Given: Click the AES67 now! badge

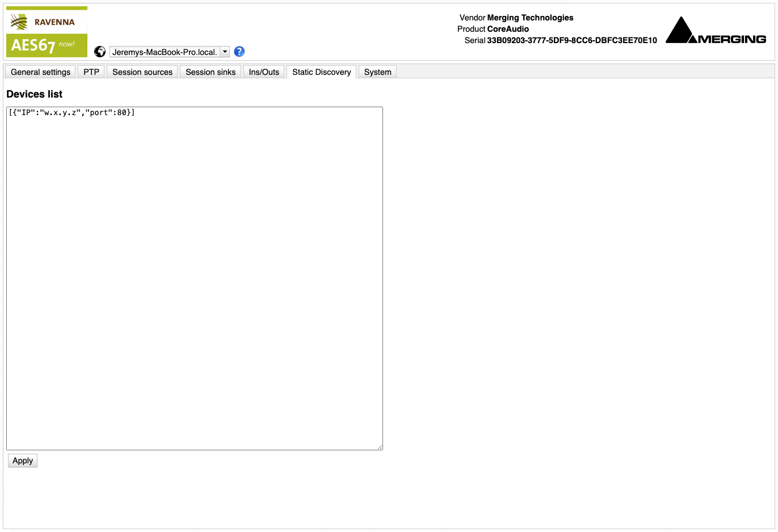Looking at the screenshot, I should (x=47, y=45).
